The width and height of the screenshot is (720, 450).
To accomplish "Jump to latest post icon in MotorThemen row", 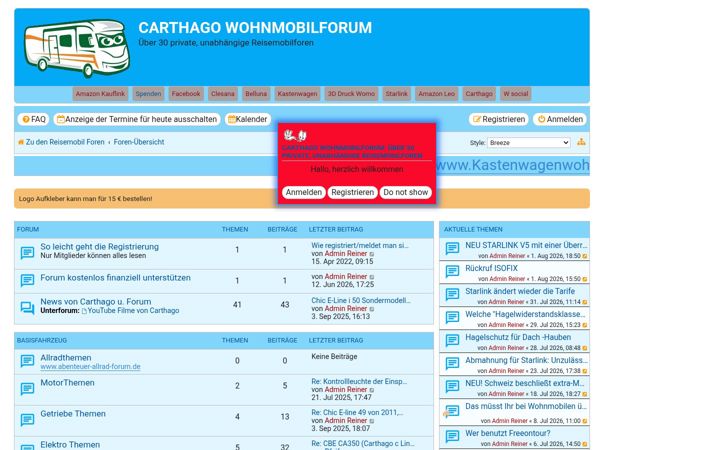I will coord(372,390).
